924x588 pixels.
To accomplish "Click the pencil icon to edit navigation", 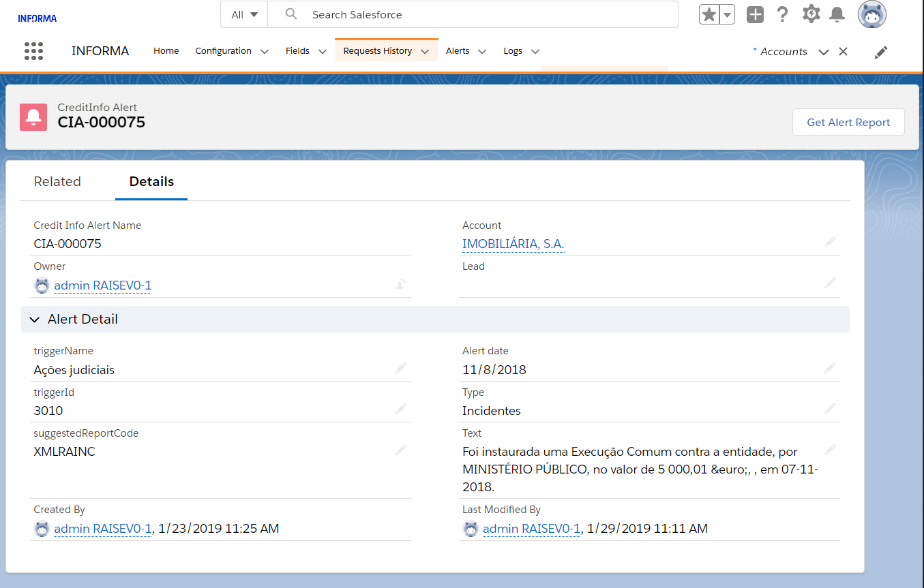I will coord(881,52).
